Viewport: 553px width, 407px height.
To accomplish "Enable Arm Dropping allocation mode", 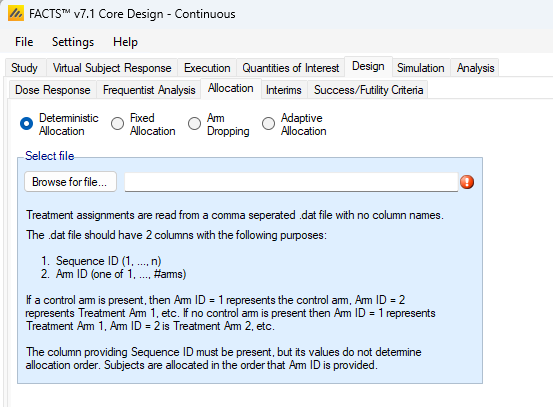I will [x=194, y=124].
